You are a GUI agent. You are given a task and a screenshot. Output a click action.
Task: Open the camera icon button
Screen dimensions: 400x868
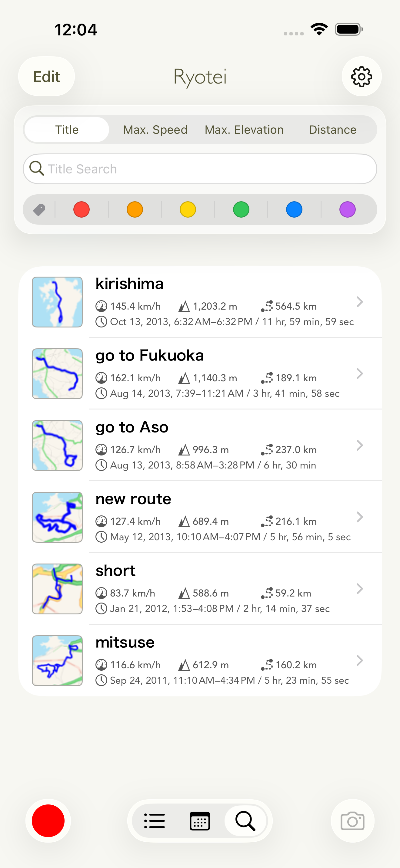pos(352,820)
